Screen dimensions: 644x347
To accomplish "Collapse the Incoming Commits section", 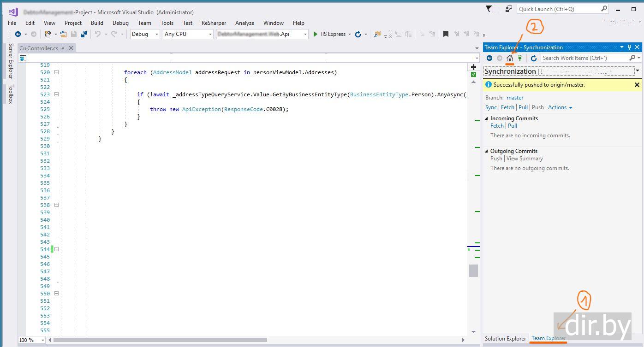I will 487,118.
